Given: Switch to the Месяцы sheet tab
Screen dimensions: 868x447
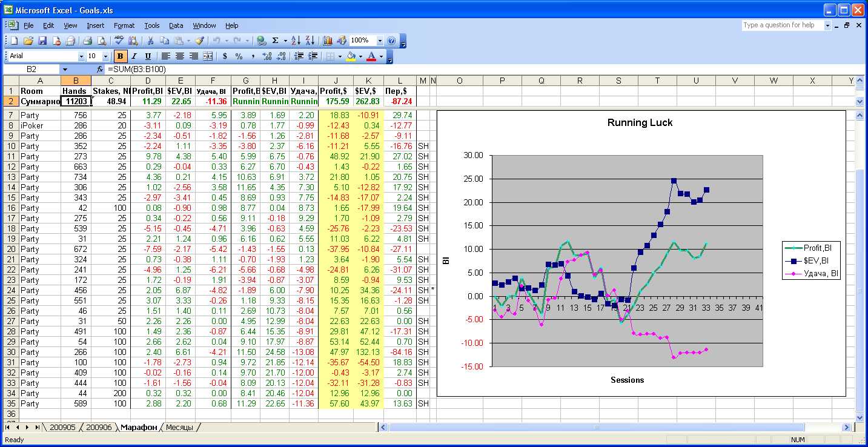Looking at the screenshot, I should click(179, 428).
